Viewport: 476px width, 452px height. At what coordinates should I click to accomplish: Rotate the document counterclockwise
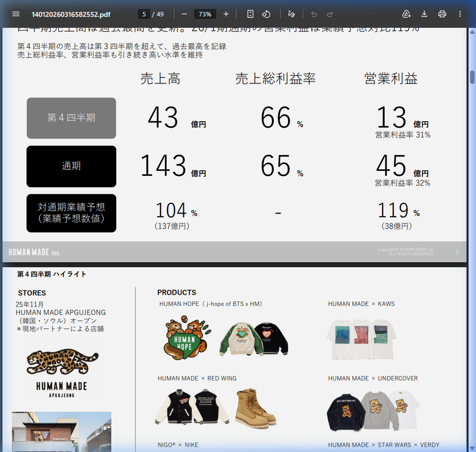tap(266, 14)
